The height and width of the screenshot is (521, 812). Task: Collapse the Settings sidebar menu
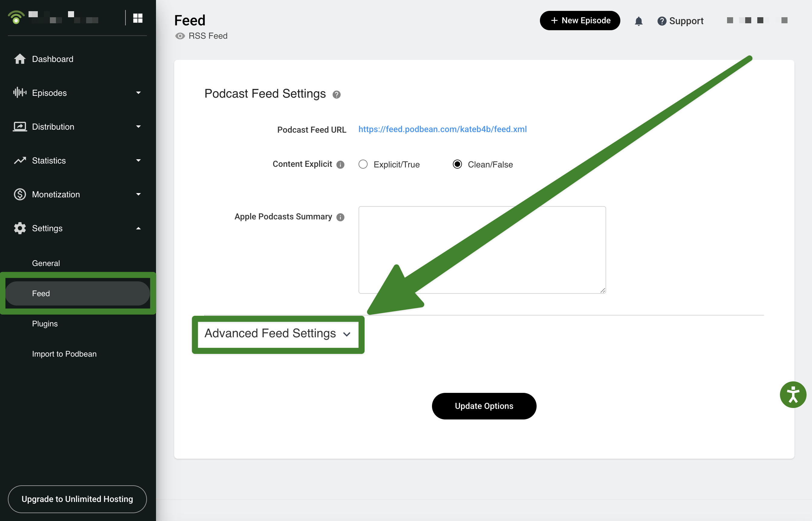77,228
